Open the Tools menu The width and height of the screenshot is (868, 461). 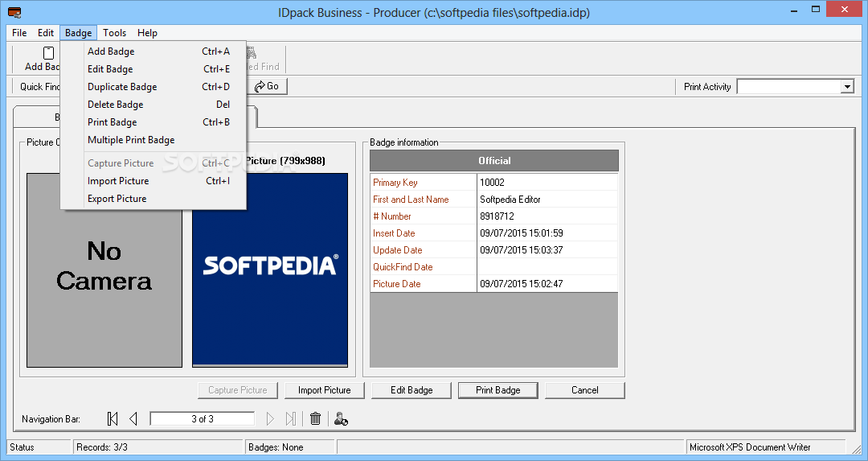[115, 33]
